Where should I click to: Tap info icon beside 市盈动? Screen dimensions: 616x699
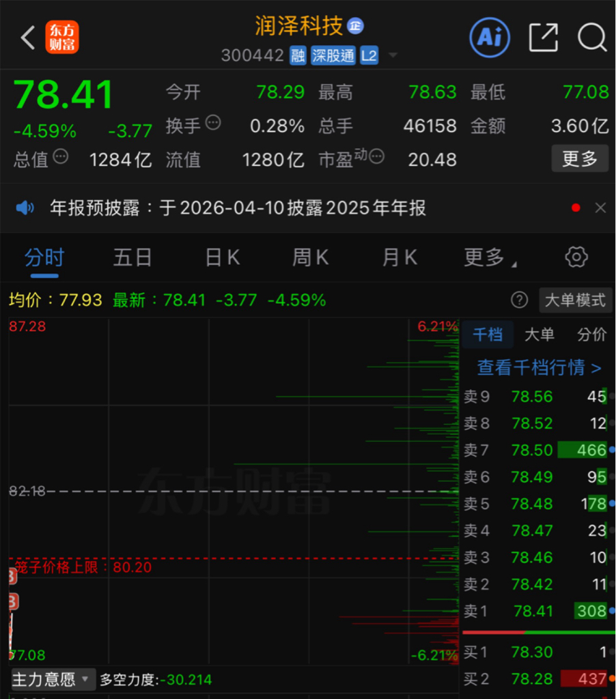(376, 156)
